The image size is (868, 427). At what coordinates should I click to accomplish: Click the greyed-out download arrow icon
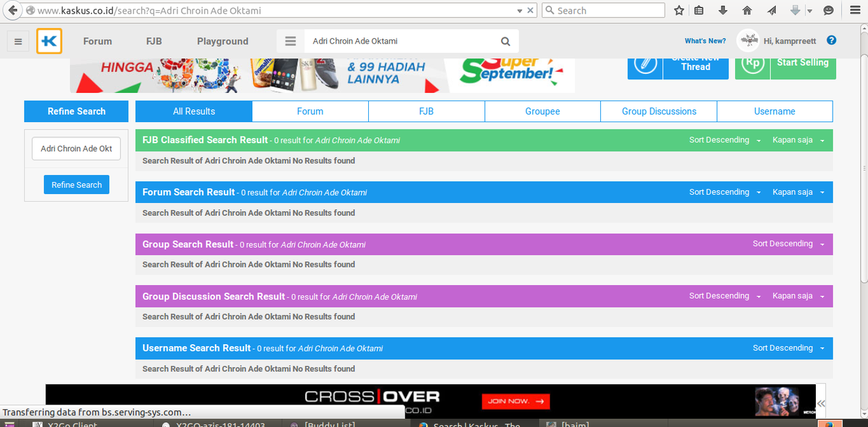click(795, 11)
